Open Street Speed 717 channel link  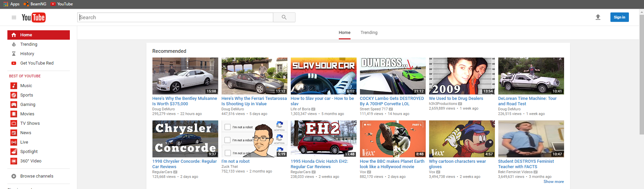[x=374, y=109]
